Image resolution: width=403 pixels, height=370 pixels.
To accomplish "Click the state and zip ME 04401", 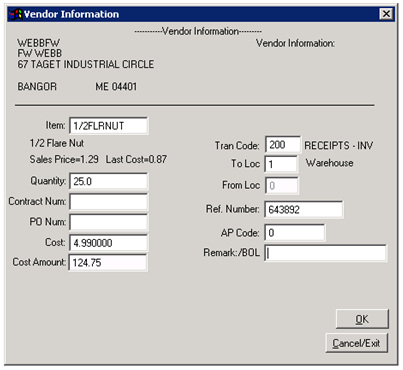I will (x=116, y=87).
